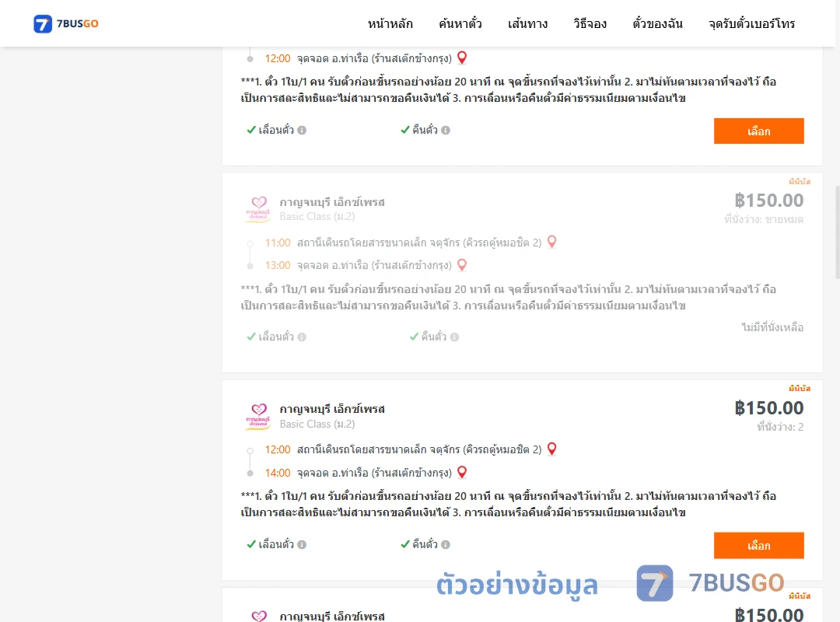Screen dimensions: 840x622
Task: Click the ไม่มีที่นั่งเหลือ label
Action: pos(772,327)
